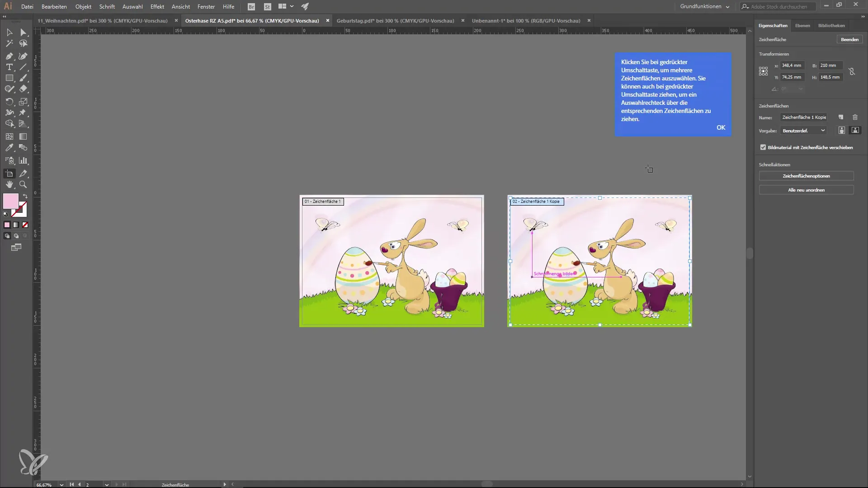Select the Perspective Grid tool
This screenshot has height=488, width=868.
click(x=23, y=123)
